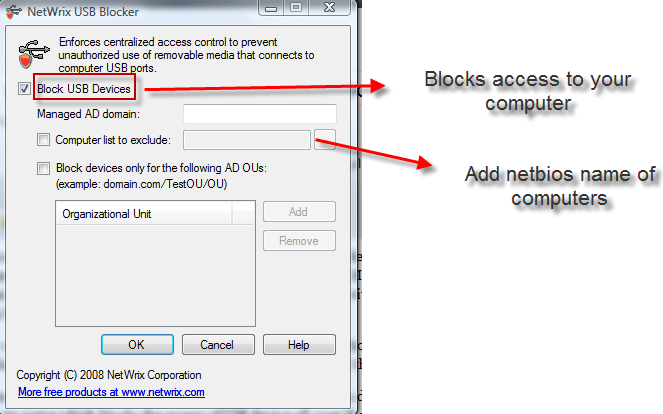Screen dimensions: 663x414
Task: Confirm settings with the OK button
Action: pos(137,345)
